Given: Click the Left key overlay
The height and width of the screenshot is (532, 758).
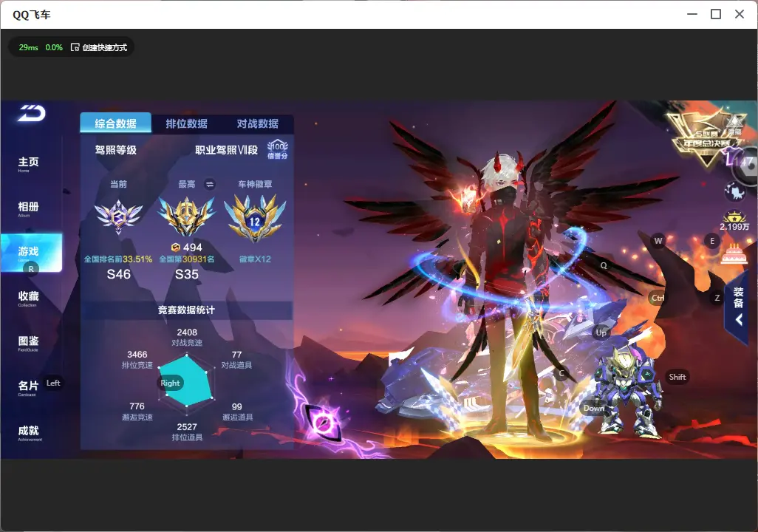Looking at the screenshot, I should pyautogui.click(x=53, y=383).
